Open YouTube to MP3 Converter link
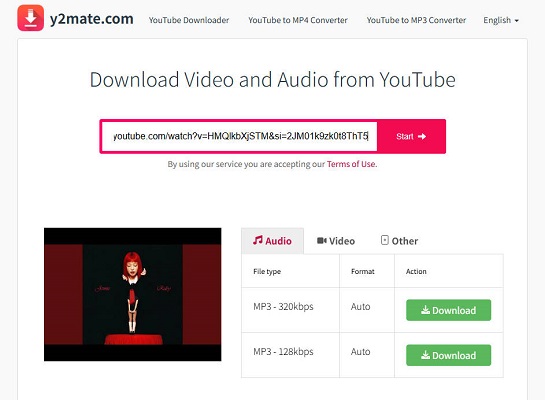Viewport: 545px width, 400px height. pyautogui.click(x=416, y=20)
